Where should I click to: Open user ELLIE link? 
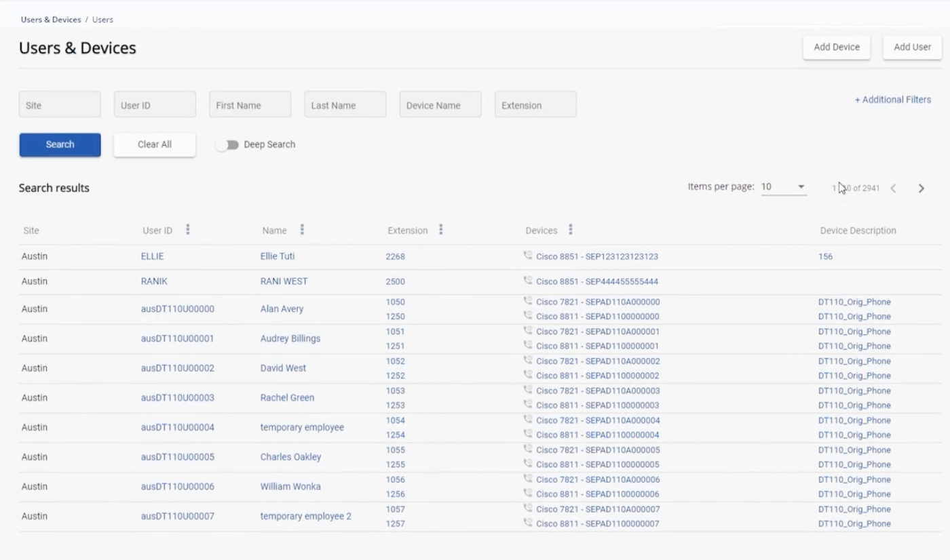(x=153, y=256)
